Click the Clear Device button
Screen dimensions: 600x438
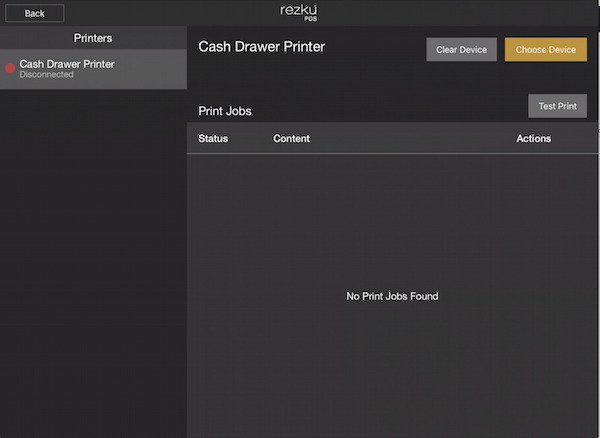coord(461,50)
